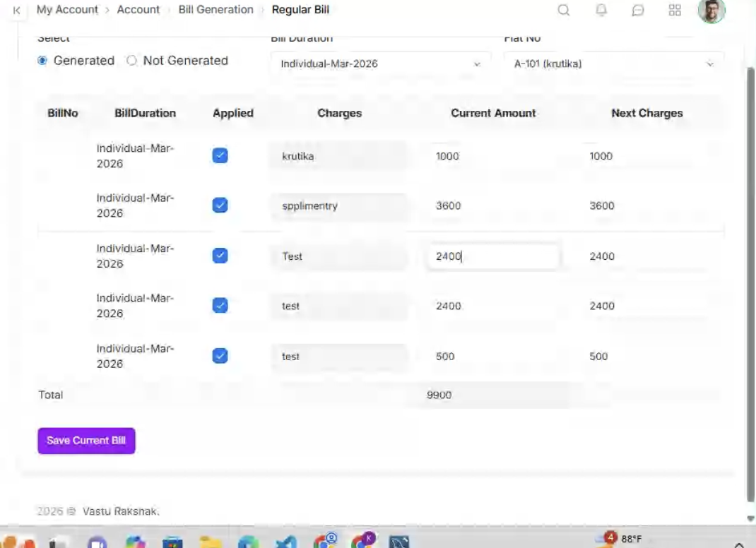The width and height of the screenshot is (756, 548).
Task: Click the Charges column header
Action: (x=339, y=113)
